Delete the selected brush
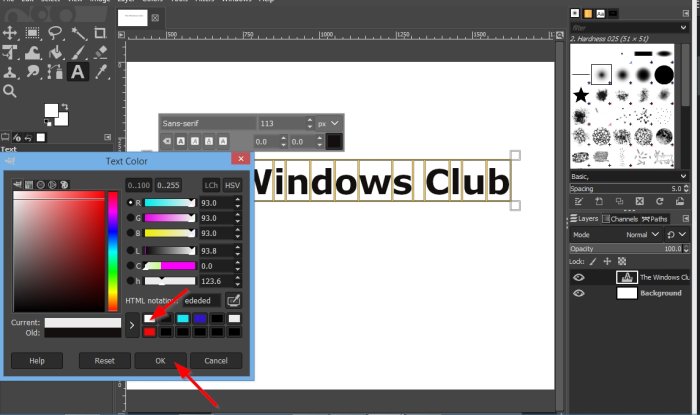This screenshot has height=415, width=700. coord(639,202)
